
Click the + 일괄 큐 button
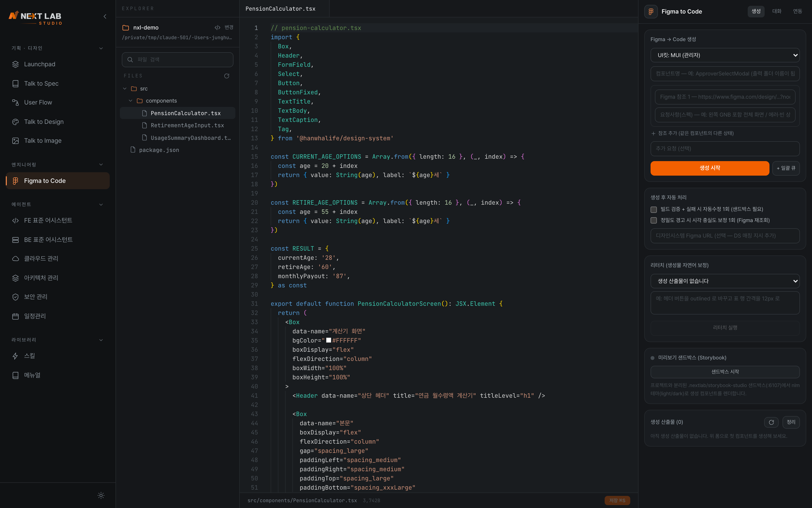[x=786, y=168]
